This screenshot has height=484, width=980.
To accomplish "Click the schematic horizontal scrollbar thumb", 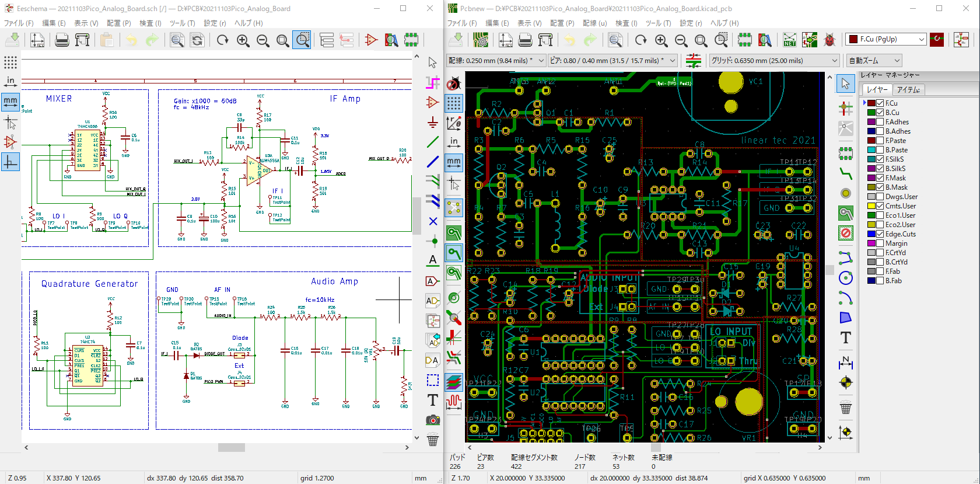I will point(232,447).
